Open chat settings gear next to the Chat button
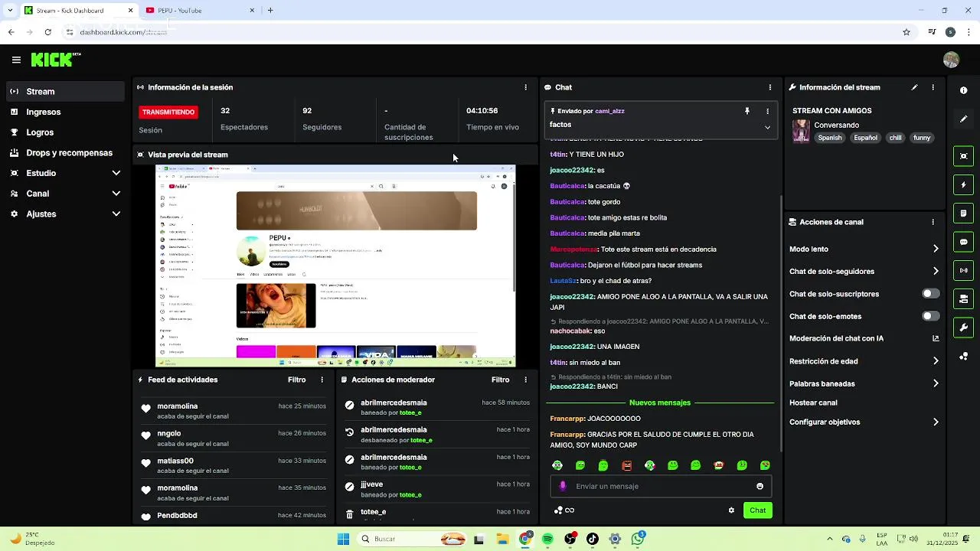980x551 pixels. pyautogui.click(x=731, y=510)
